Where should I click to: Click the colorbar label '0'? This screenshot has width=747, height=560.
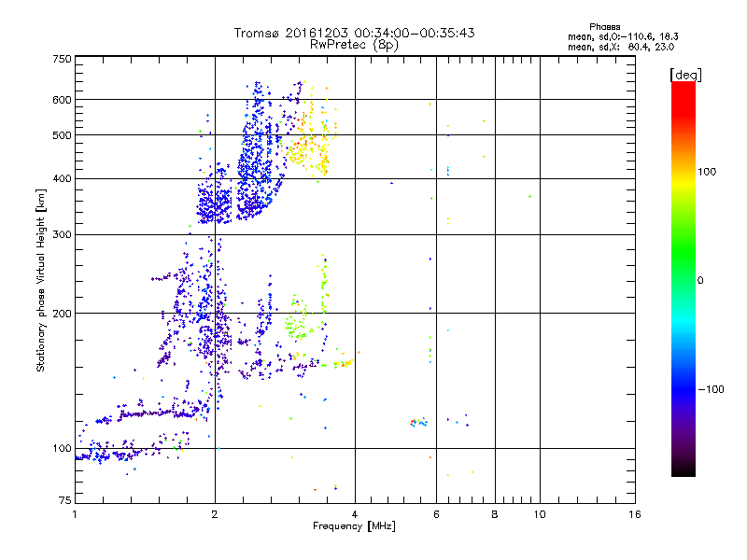(x=700, y=281)
